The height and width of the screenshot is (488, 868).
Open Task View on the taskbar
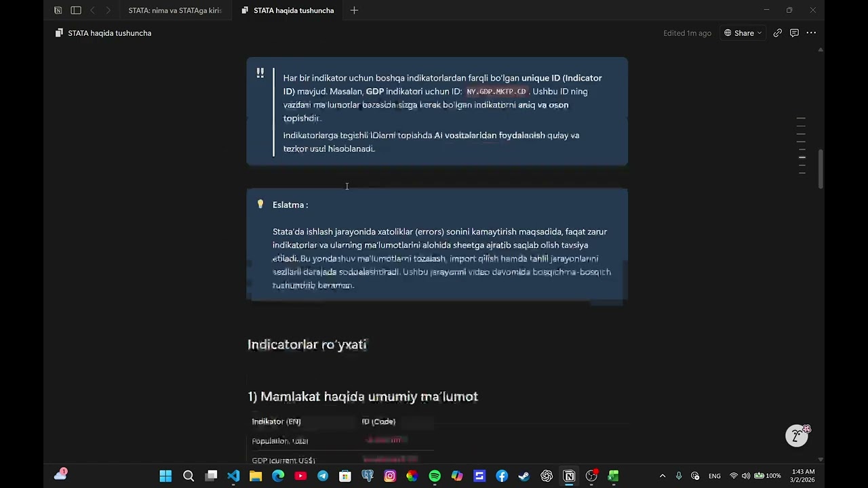coord(211,476)
